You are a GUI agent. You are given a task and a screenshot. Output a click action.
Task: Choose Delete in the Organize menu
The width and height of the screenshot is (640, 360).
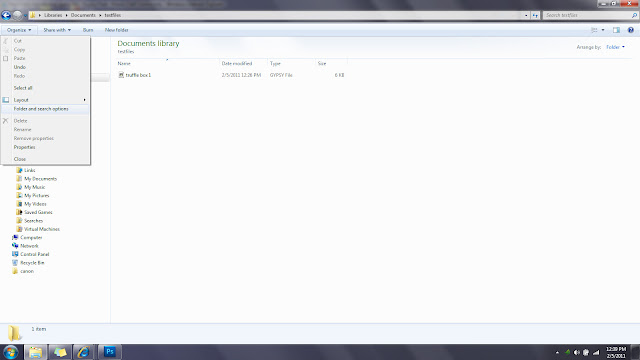tap(46, 121)
